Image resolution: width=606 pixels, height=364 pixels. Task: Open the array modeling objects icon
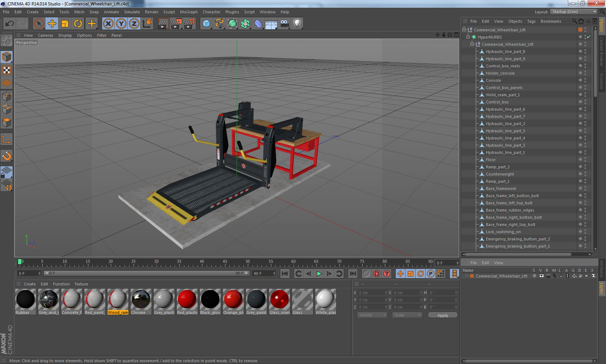point(245,24)
